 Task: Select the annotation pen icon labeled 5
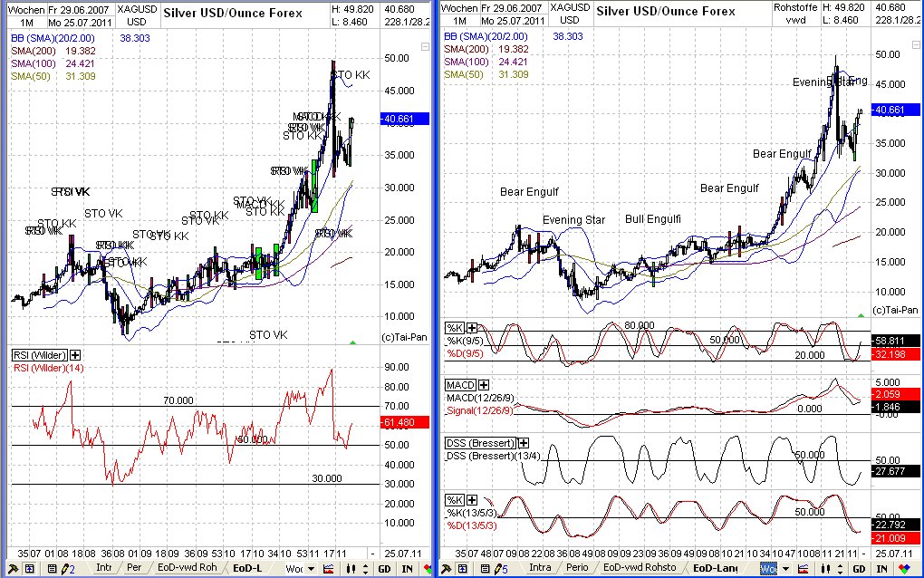click(x=498, y=570)
